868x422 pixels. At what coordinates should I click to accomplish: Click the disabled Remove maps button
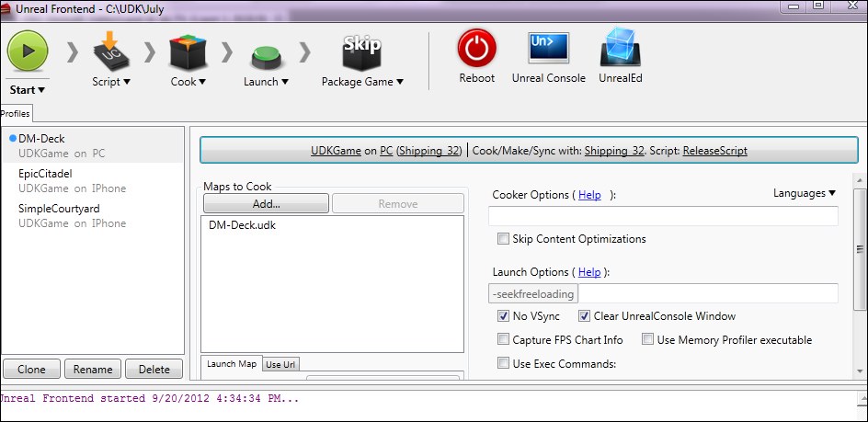point(398,204)
